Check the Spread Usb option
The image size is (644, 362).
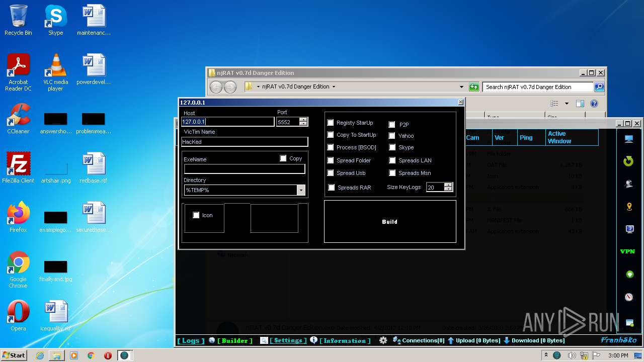pos(331,173)
